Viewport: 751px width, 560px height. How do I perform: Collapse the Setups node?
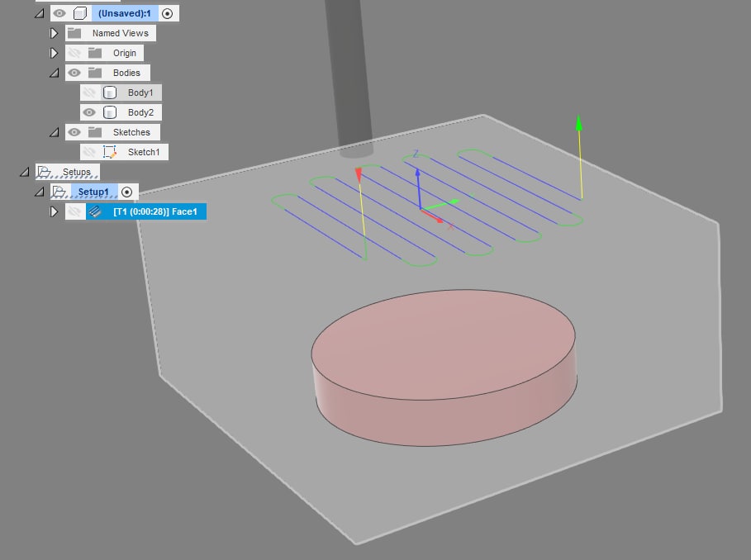coord(25,172)
